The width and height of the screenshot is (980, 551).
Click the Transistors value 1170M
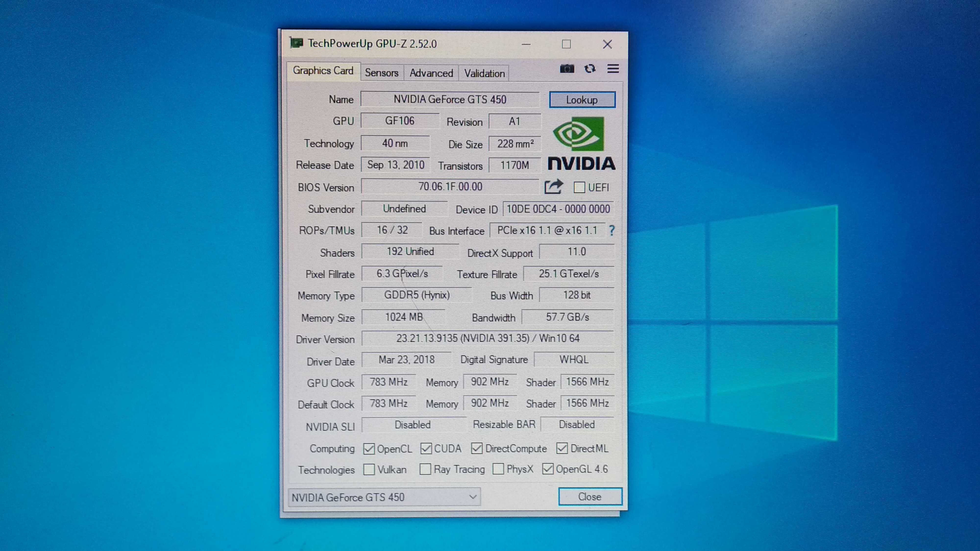515,165
